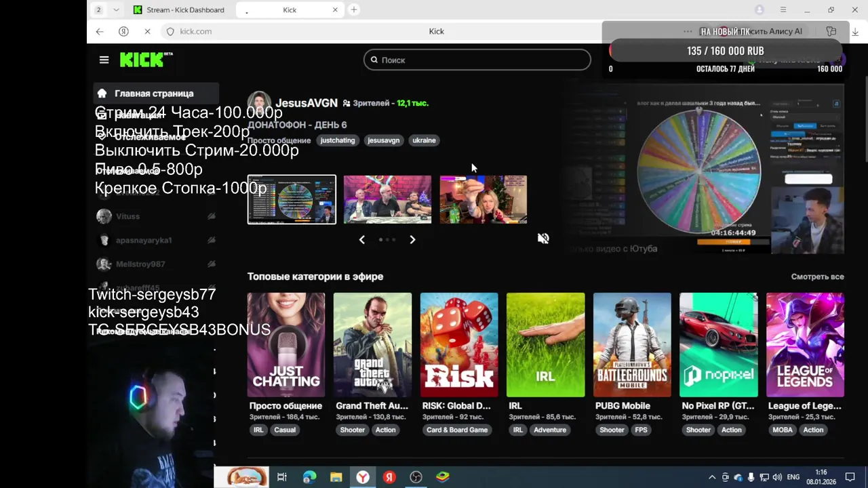Switch to Stream - Kick Dashboard tab

179,9
